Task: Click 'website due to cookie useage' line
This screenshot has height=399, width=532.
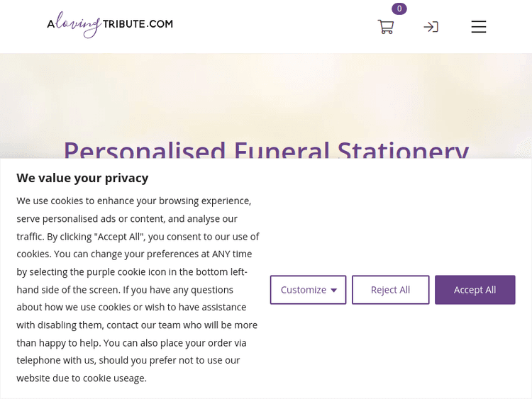Action: (82, 378)
